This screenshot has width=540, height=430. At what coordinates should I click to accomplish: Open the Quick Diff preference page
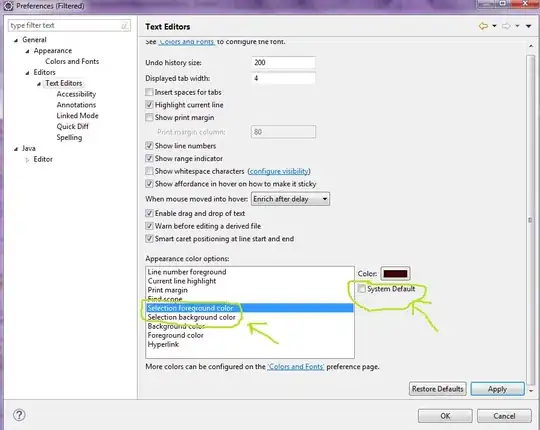point(72,126)
